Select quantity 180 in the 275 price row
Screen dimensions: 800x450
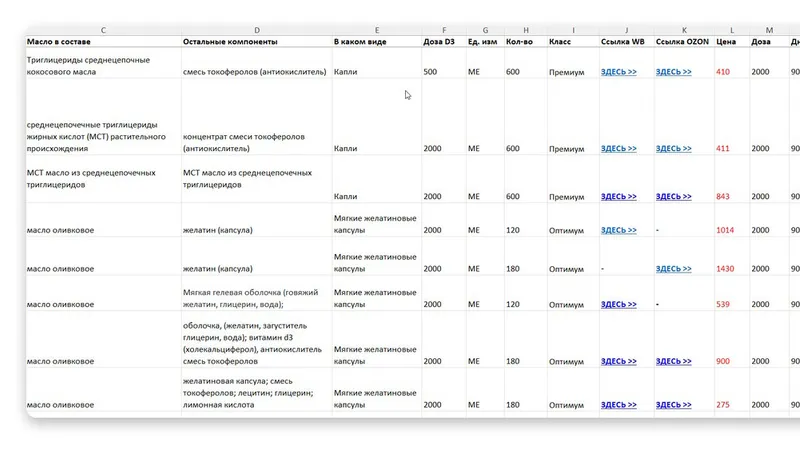click(526, 390)
